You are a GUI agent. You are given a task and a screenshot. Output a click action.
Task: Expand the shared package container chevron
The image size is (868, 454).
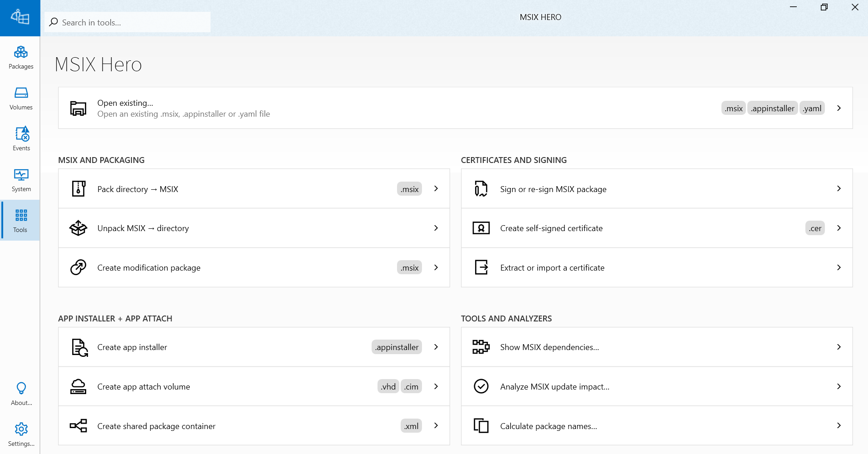click(436, 425)
